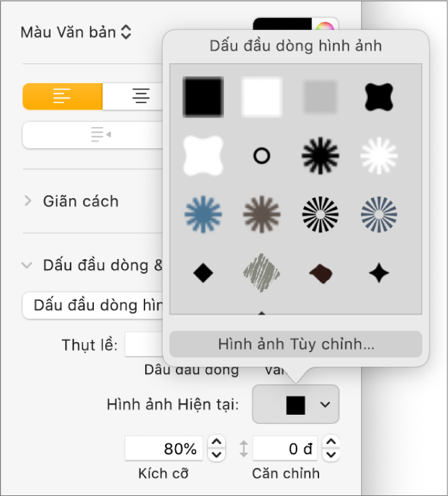Choose the brown starburst bullet image
The height and width of the screenshot is (496, 448).
click(x=262, y=215)
